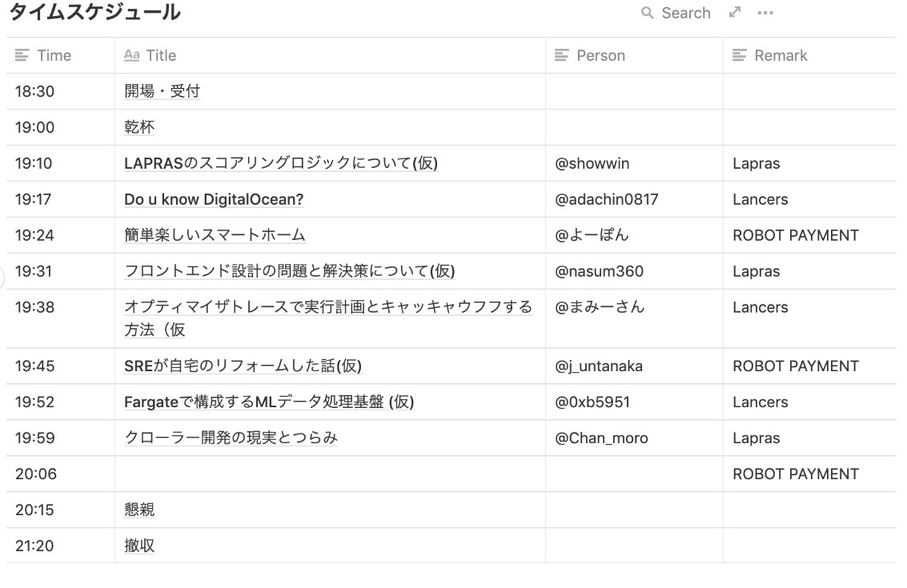Viewport: 907px width, 588px height.
Task: Open the "懇親" row page
Action: pyautogui.click(x=139, y=510)
